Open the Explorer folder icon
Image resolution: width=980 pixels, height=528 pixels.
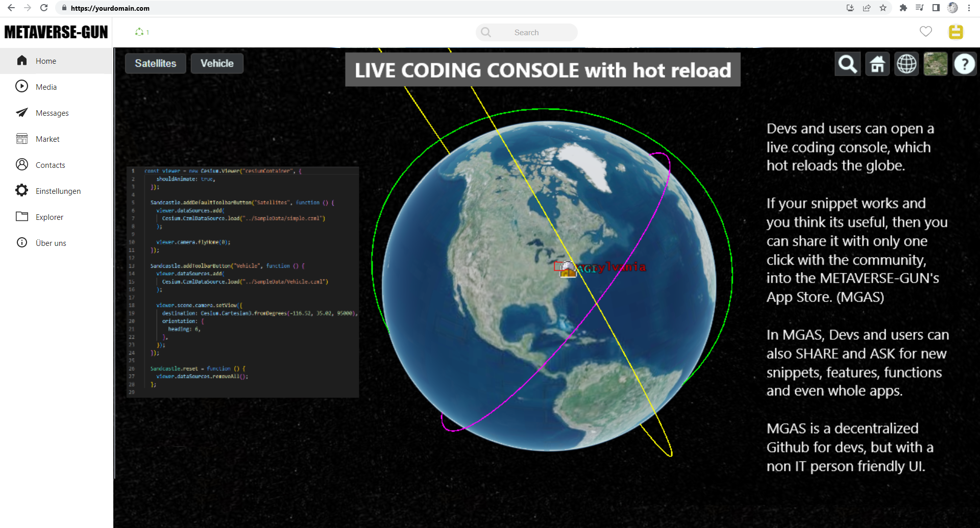pos(21,216)
